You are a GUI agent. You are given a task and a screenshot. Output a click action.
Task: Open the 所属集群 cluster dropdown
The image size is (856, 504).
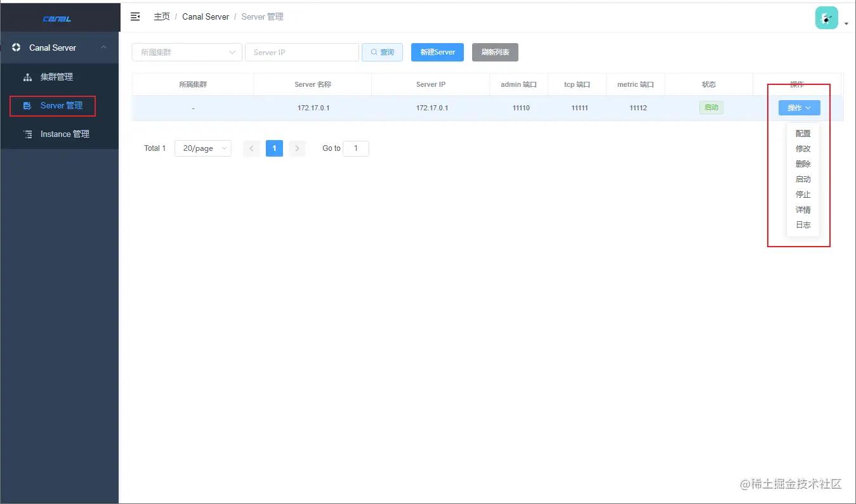187,52
